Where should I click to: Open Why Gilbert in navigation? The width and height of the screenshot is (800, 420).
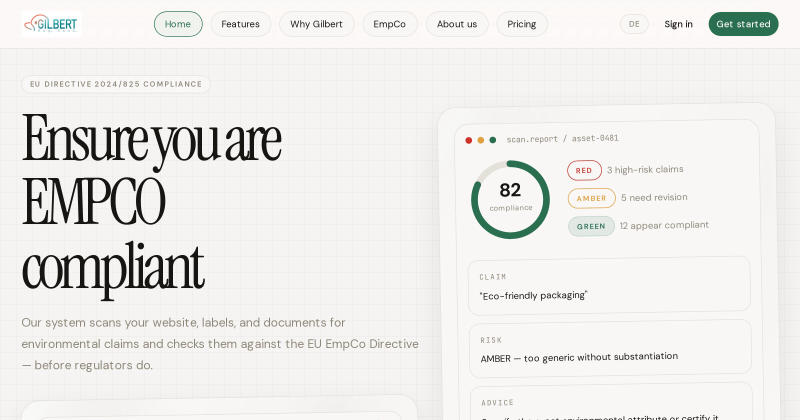[316, 24]
